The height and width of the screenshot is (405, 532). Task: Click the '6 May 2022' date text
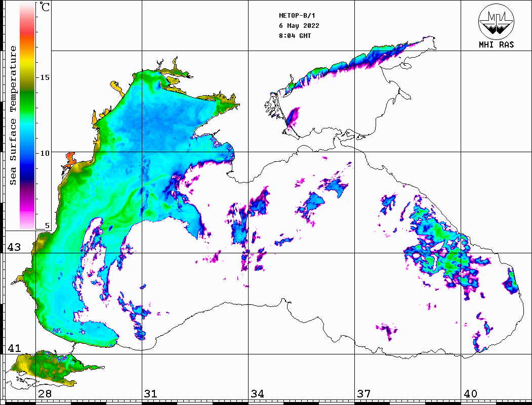pos(299,26)
